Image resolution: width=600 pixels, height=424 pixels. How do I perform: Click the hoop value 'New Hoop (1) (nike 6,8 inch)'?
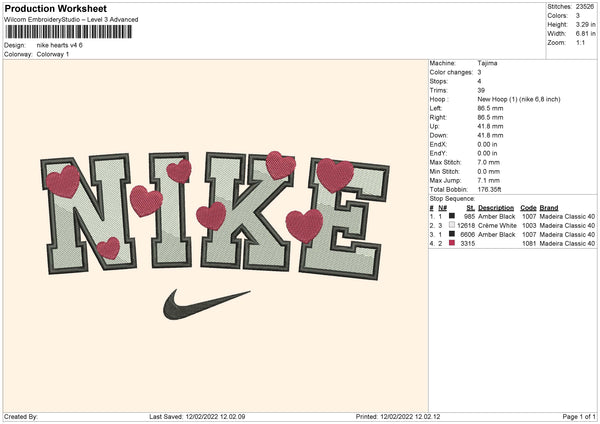pyautogui.click(x=519, y=99)
